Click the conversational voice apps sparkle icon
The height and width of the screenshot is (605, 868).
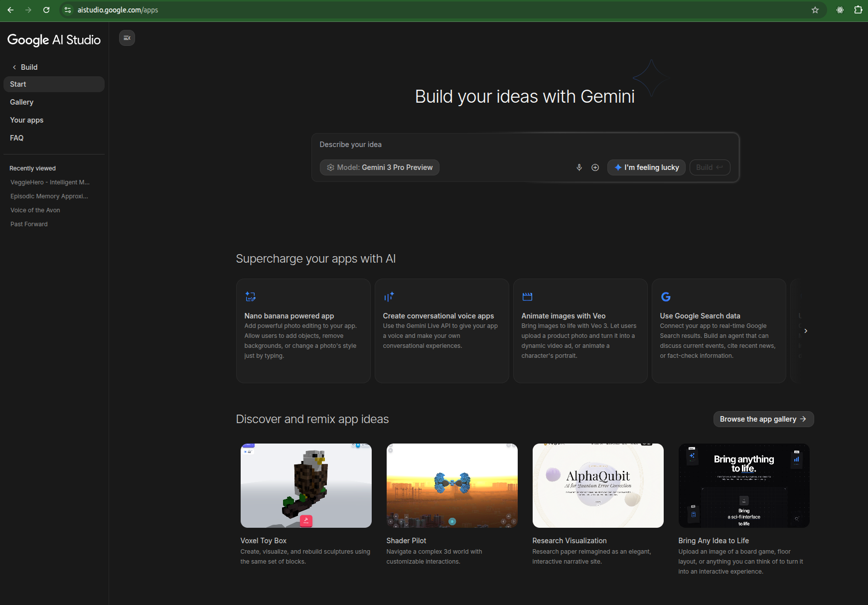click(x=389, y=297)
